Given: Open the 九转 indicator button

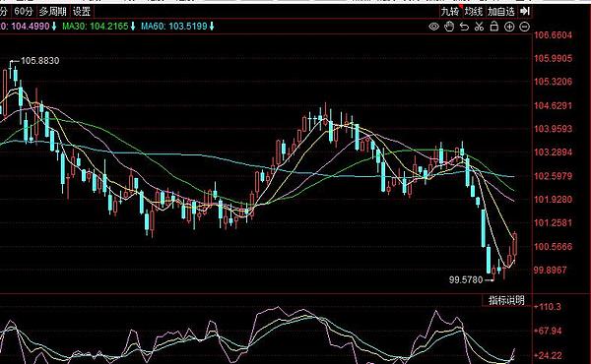Looking at the screenshot, I should pos(450,12).
